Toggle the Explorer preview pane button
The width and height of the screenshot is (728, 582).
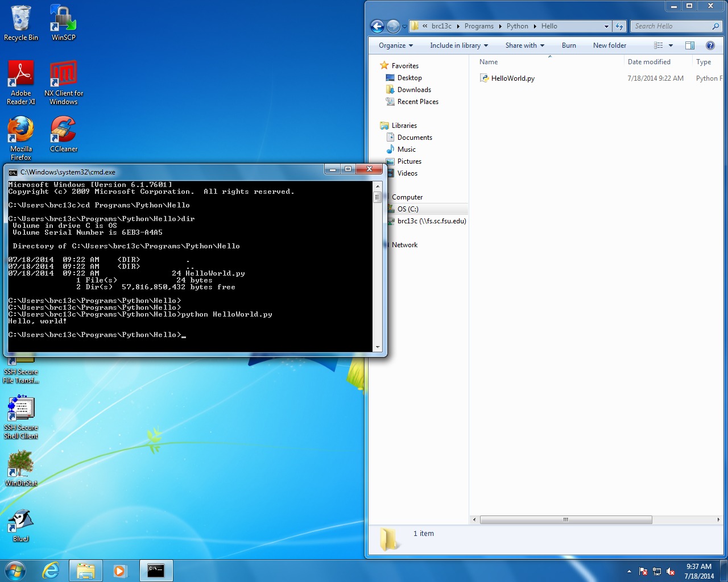click(x=690, y=45)
